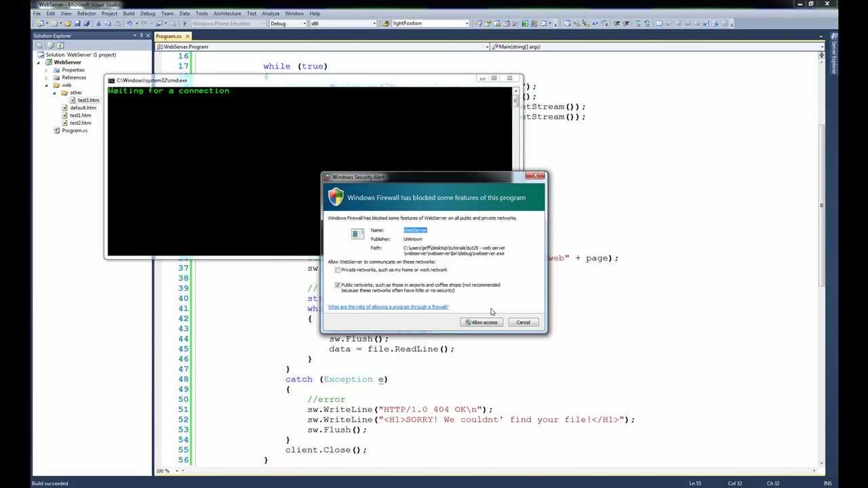Click the Build succeeded status text
The height and width of the screenshot is (488, 868).
pyautogui.click(x=50, y=483)
